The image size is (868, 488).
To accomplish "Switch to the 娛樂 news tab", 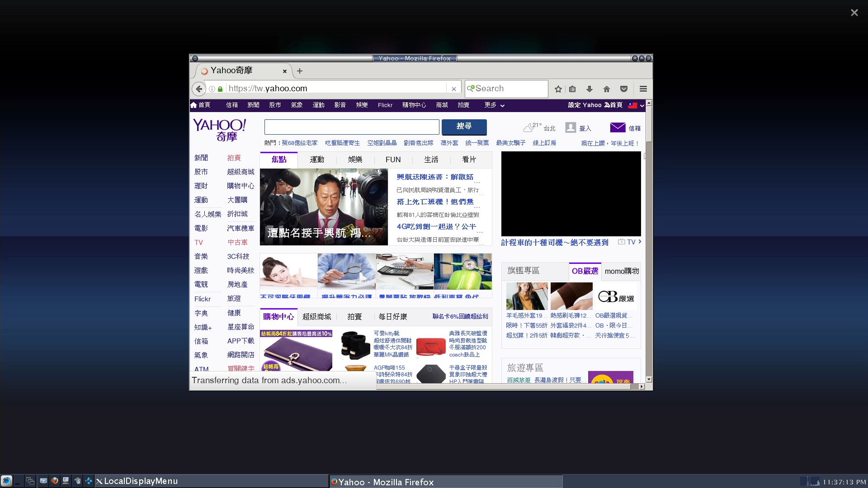I will coord(355,160).
